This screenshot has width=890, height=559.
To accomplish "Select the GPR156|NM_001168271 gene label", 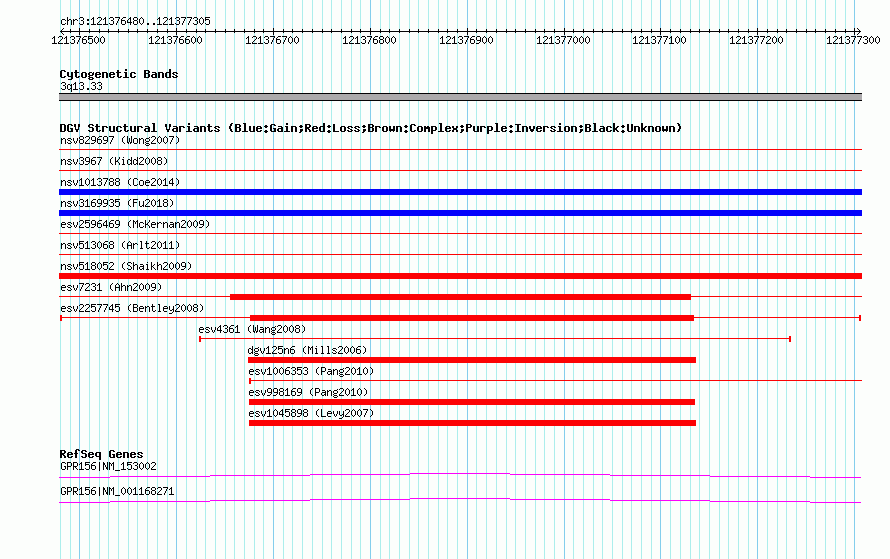I will pos(117,491).
